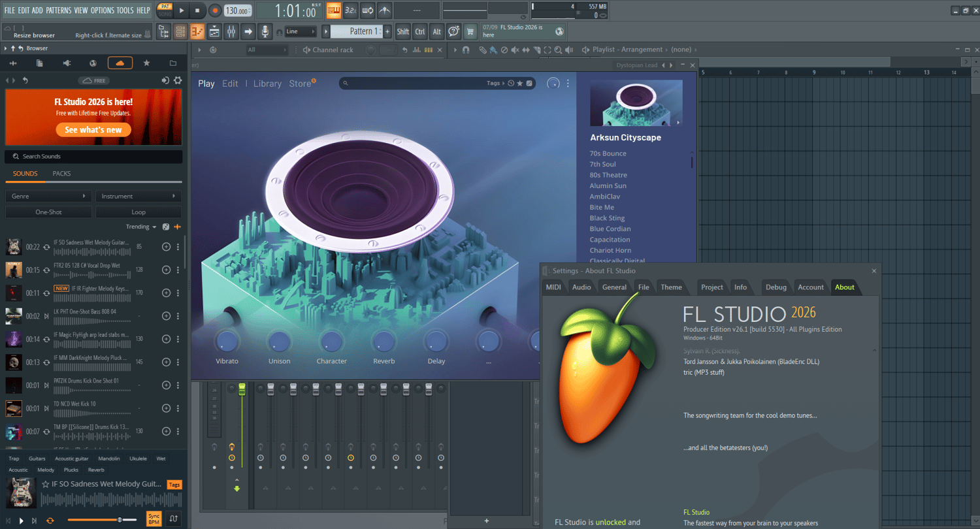This screenshot has width=980, height=529.
Task: Click See what's new button
Action: [93, 130]
